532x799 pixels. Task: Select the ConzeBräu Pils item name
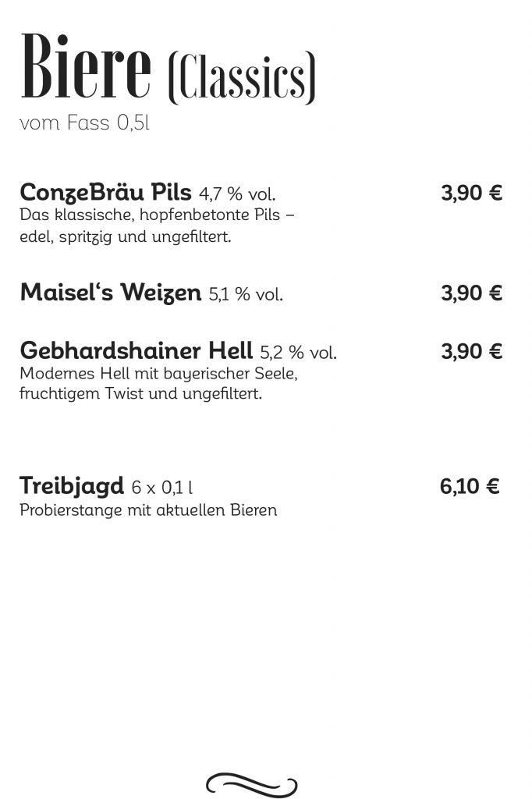click(105, 192)
